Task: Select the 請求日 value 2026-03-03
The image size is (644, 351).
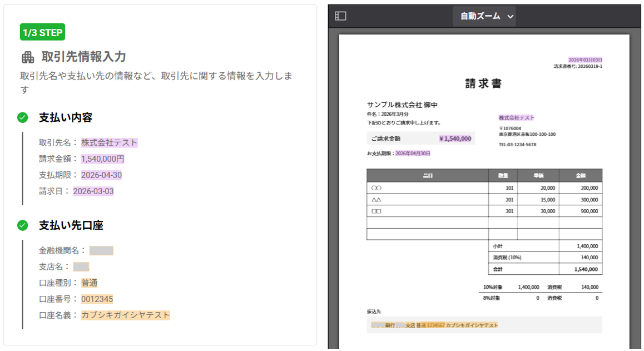Action: (x=93, y=191)
